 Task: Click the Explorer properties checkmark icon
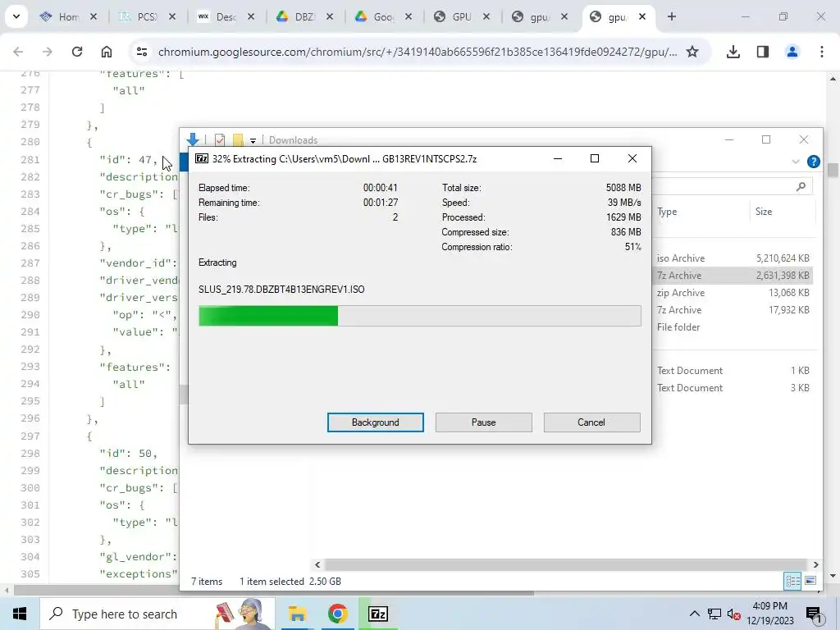coord(220,140)
